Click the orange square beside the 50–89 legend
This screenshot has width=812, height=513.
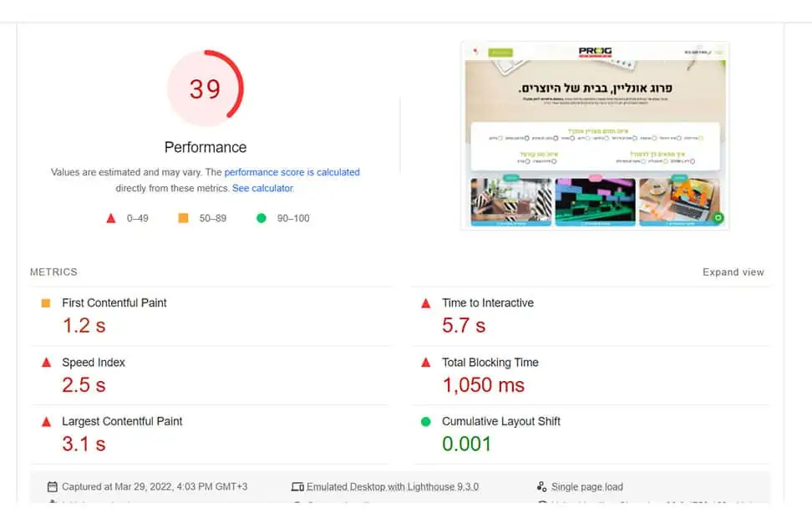pos(183,218)
